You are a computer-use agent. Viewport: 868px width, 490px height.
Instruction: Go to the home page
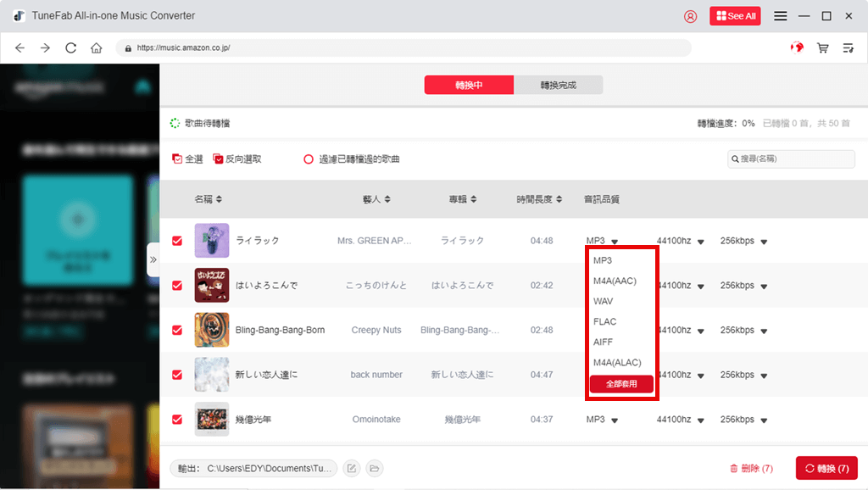point(97,48)
